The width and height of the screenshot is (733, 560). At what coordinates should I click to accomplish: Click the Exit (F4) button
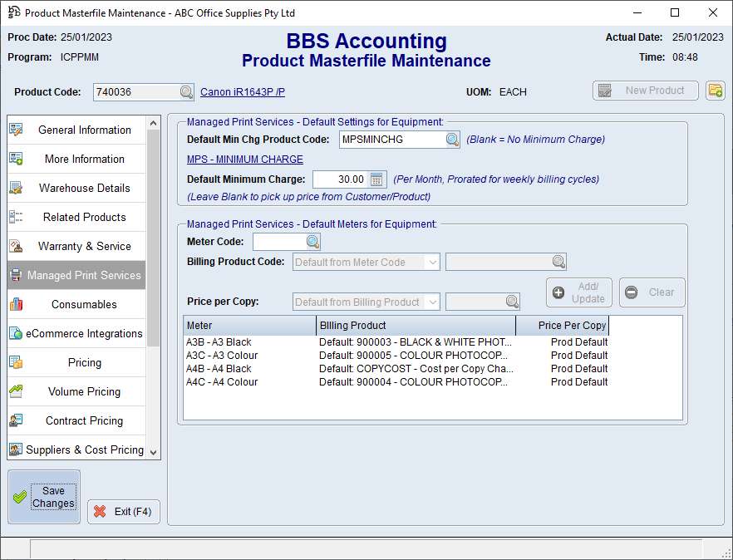point(124,512)
